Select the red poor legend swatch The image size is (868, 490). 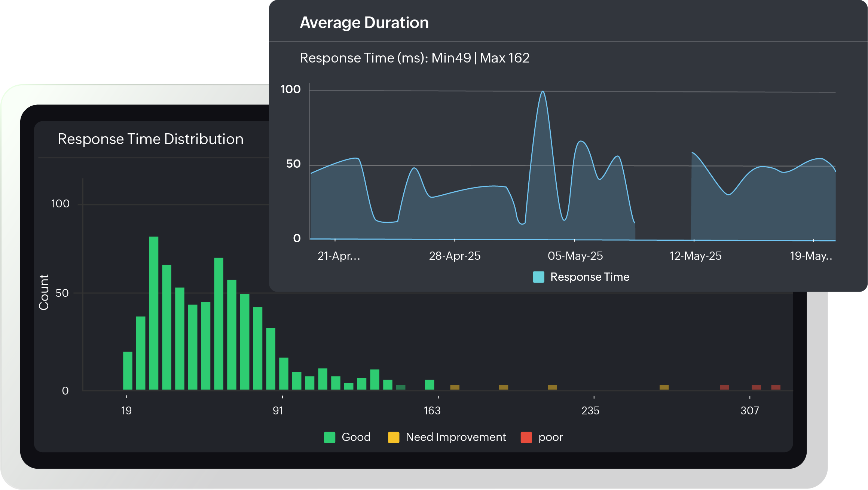[x=526, y=437]
